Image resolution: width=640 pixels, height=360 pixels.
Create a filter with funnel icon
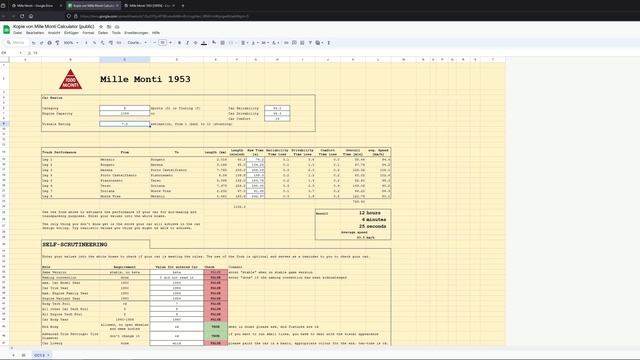pyautogui.click(x=310, y=42)
